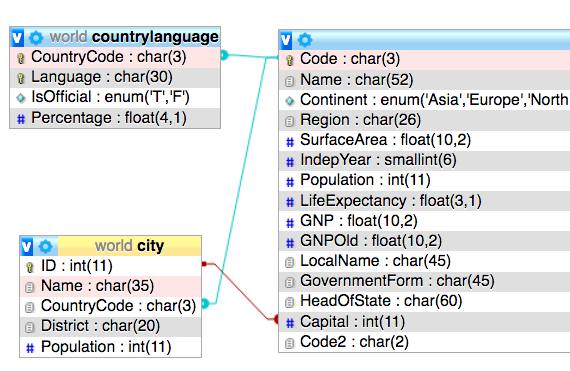Click the hash icon beside GNPOld
Screen dimensions: 570x371
(290, 242)
